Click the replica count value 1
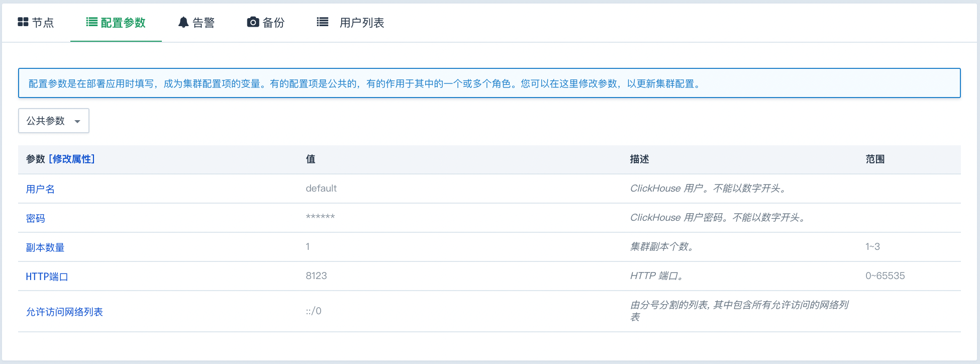 pyautogui.click(x=308, y=247)
